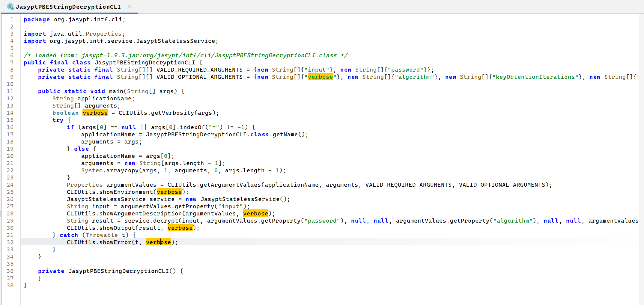Click the 'arguments' declaration on line 13
Image resolution: width=644 pixels, height=305 pixels.
click(x=101, y=106)
